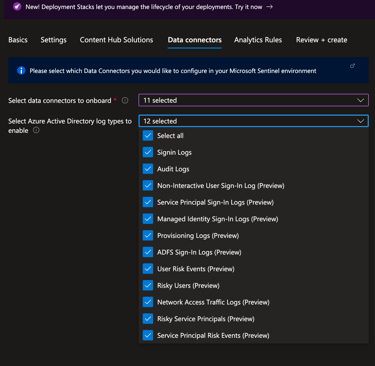This screenshot has height=366, width=375.
Task: Collapse the Azure AD log types dropdown
Action: pyautogui.click(x=253, y=121)
